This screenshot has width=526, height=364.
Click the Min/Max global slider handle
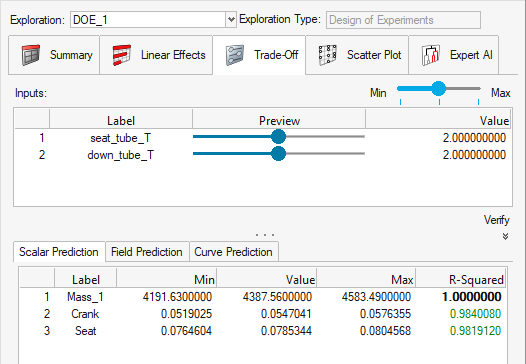point(438,89)
